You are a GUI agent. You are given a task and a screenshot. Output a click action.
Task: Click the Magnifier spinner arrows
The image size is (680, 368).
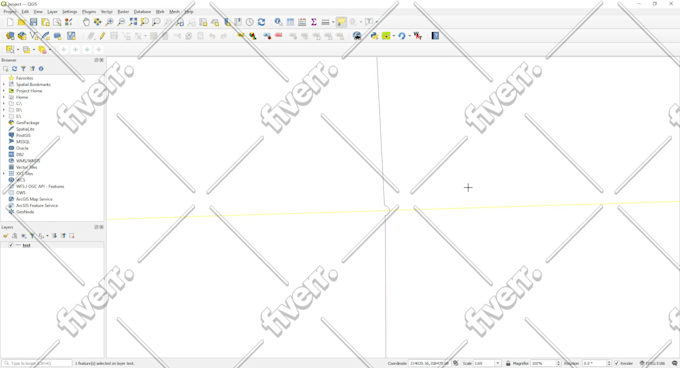(x=559, y=363)
